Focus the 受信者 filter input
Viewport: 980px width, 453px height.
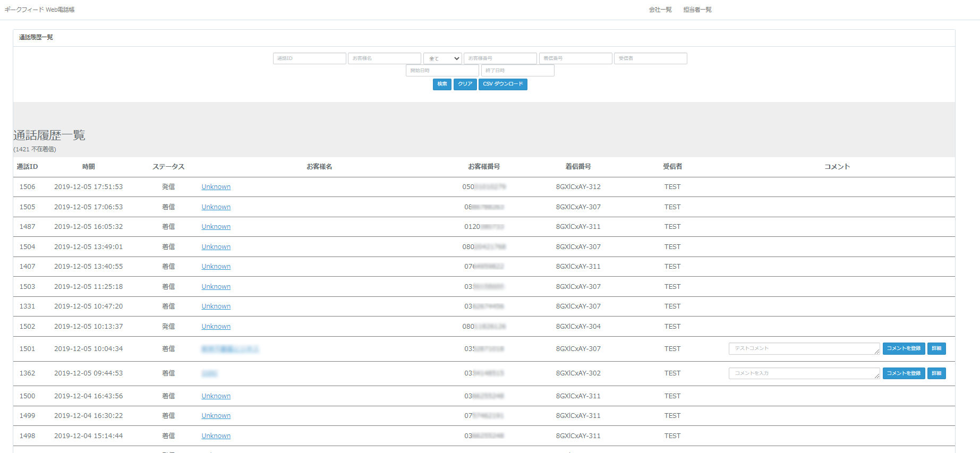click(650, 58)
